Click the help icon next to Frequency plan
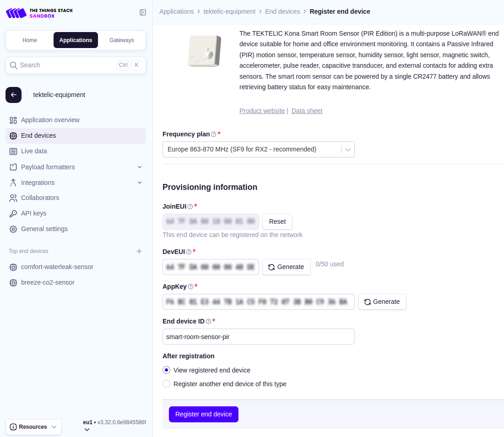504x437 pixels. click(213, 135)
